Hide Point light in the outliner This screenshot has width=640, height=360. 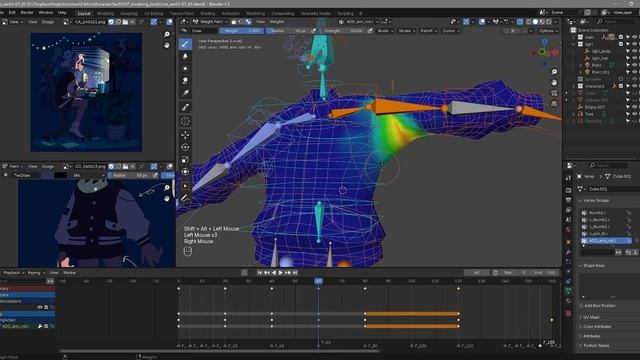coord(634,65)
